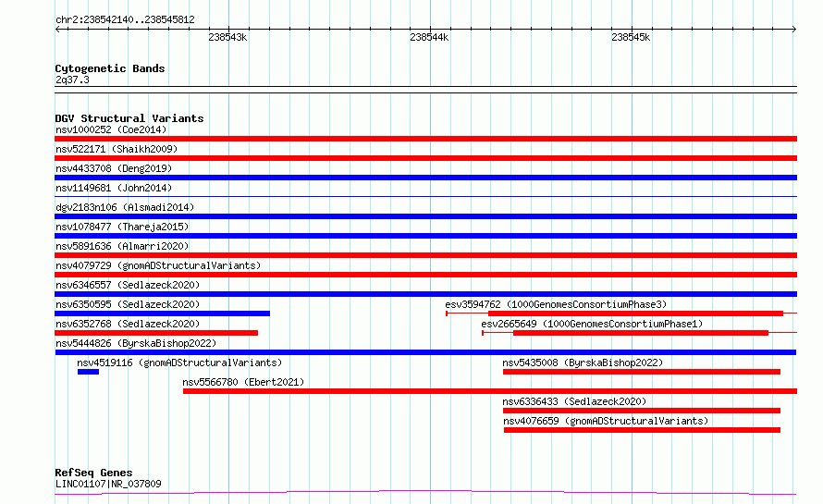The image size is (823, 504).
Task: Click the blue bar under nsv6346557
Action: pyautogui.click(x=425, y=294)
